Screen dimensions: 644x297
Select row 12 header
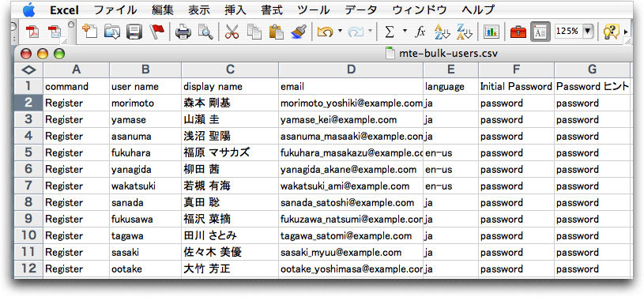[28, 269]
